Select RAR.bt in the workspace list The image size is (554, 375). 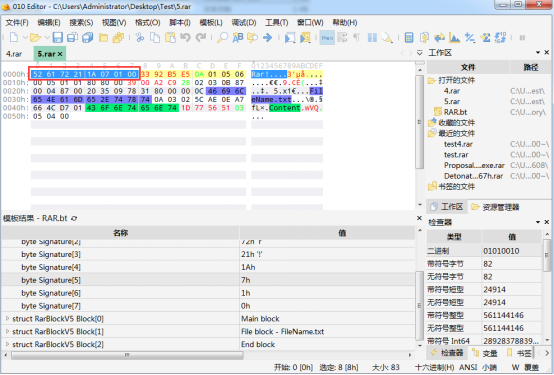click(455, 112)
